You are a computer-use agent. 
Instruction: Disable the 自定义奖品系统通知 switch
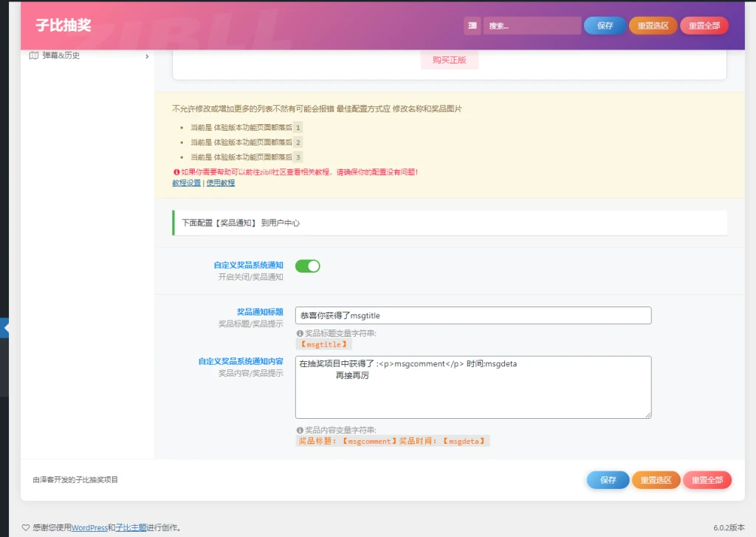(308, 266)
